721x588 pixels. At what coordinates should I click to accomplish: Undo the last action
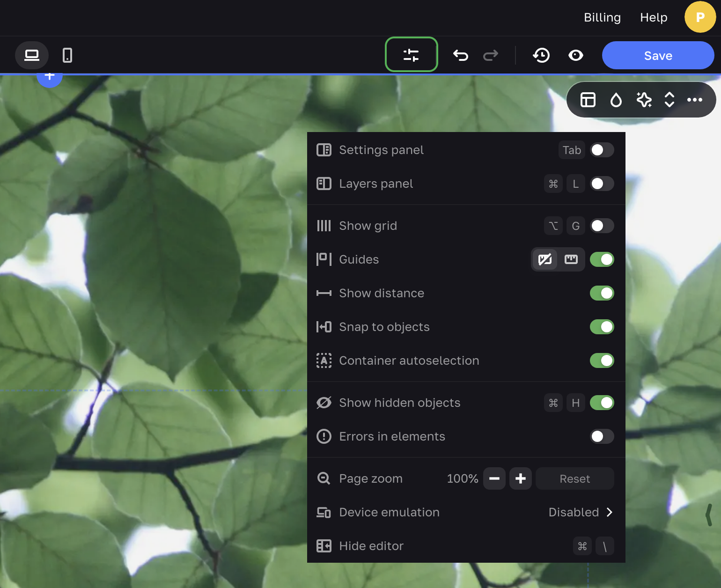coord(461,55)
